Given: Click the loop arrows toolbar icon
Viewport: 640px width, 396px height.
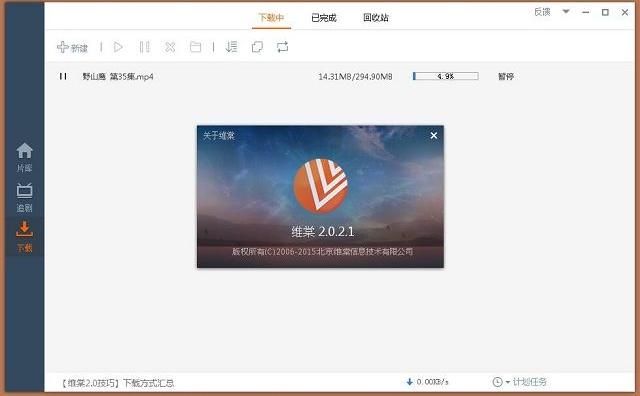Looking at the screenshot, I should (282, 47).
